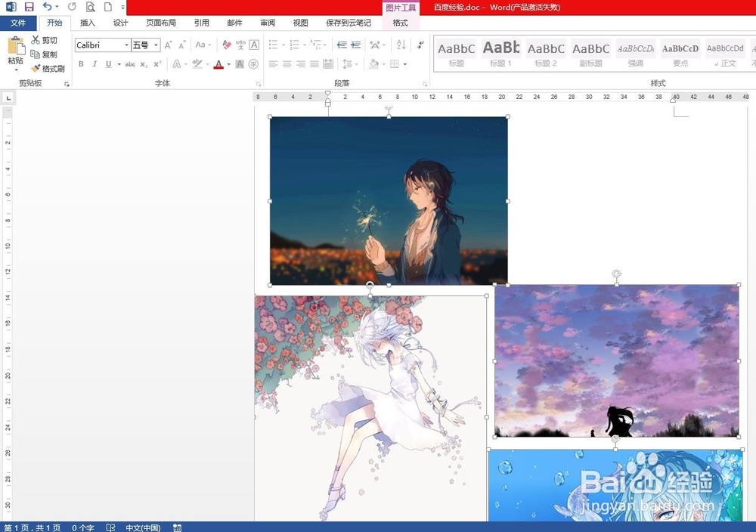The height and width of the screenshot is (532, 756).
Task: Apply the 强调 emphasis style
Action: tap(636, 54)
